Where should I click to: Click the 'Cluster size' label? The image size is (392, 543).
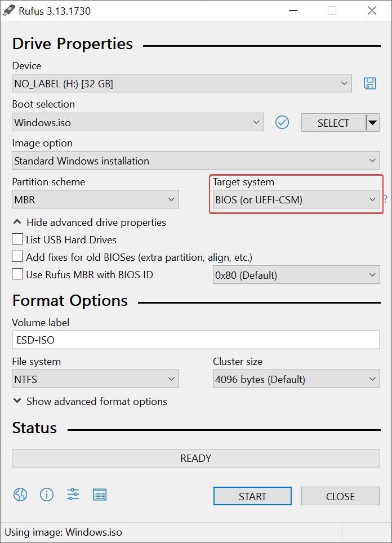pyautogui.click(x=238, y=362)
